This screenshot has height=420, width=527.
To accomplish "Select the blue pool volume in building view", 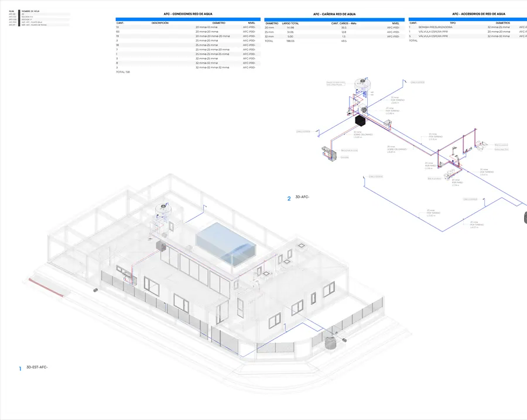I will click(x=226, y=243).
